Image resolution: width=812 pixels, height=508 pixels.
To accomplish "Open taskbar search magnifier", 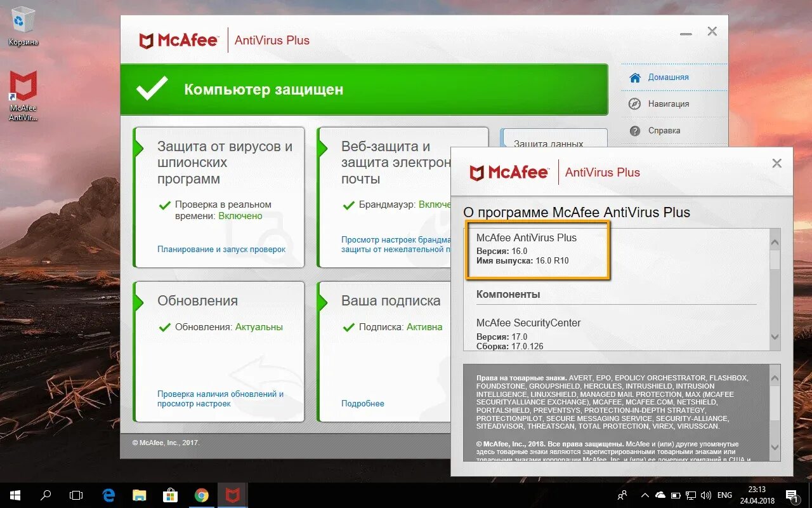I will (x=46, y=495).
